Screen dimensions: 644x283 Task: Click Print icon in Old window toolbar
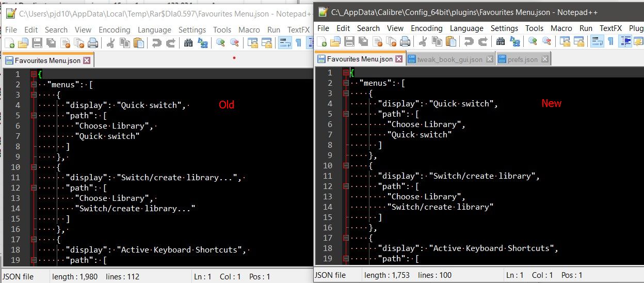pyautogui.click(x=93, y=43)
